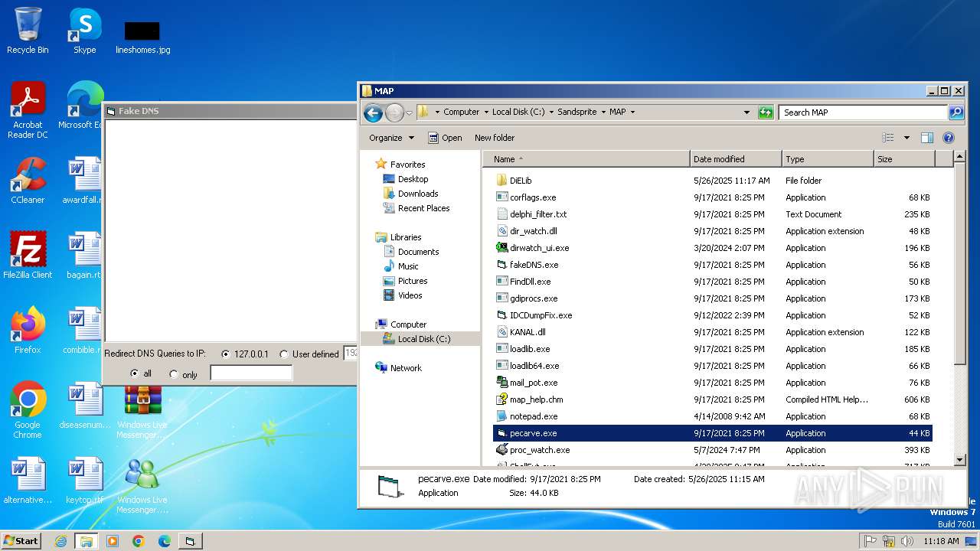The width and height of the screenshot is (980, 551).
Task: Choose the 'all' radio option
Action: [135, 374]
